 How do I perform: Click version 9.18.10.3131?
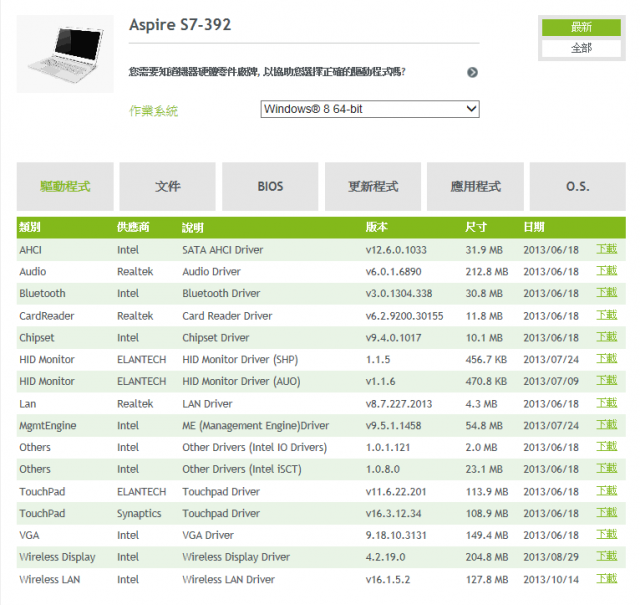(396, 535)
